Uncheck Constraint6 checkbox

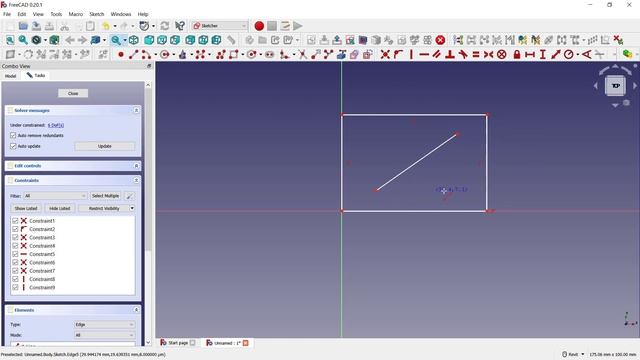(x=15, y=262)
